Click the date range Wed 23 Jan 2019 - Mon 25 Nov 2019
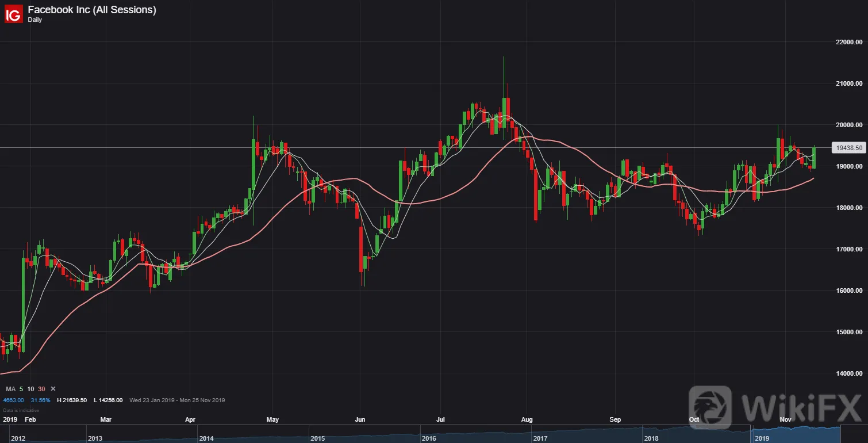Screen dimensions: 868x443 177,400
